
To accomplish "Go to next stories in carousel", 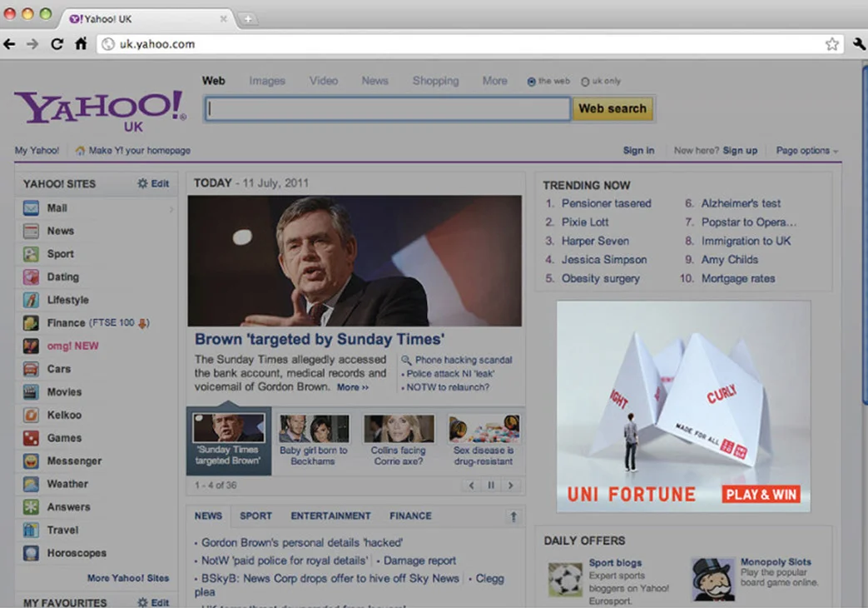I will click(x=510, y=486).
